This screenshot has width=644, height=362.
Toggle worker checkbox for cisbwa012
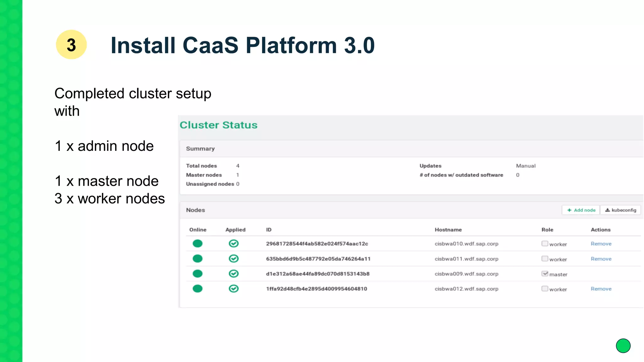pos(545,288)
